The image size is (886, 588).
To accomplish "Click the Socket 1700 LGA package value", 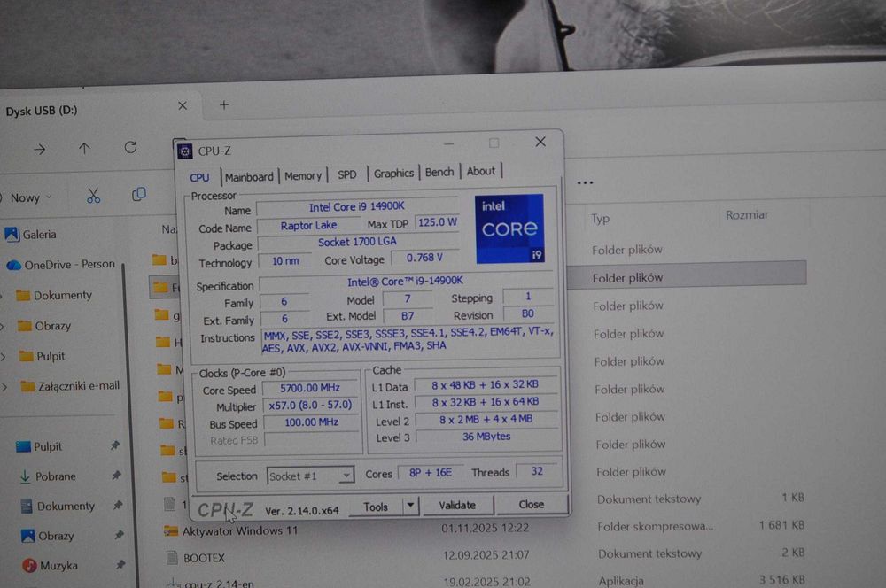I will pos(357,243).
